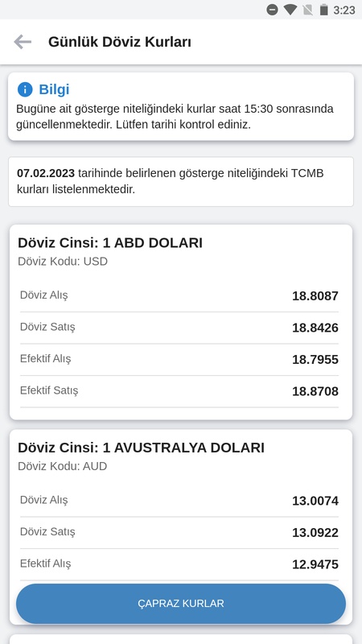Image resolution: width=362 pixels, height=644 pixels.
Task: Tap the USD Efektif Alış value 18.7955
Action: click(315, 360)
